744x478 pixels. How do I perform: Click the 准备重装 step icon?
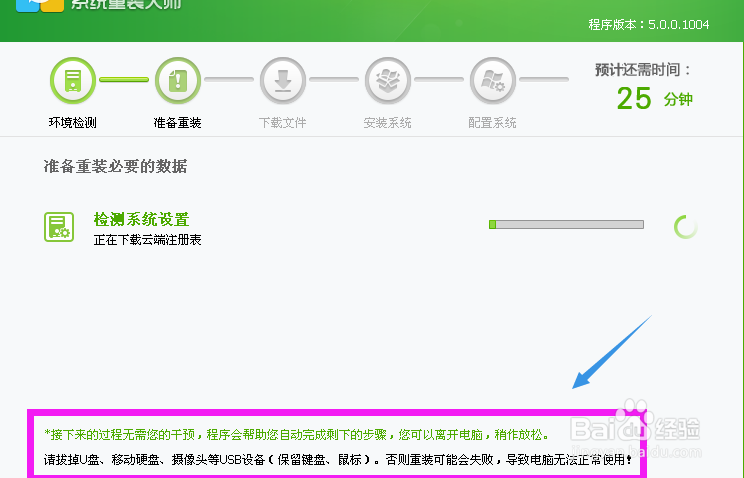coord(178,81)
